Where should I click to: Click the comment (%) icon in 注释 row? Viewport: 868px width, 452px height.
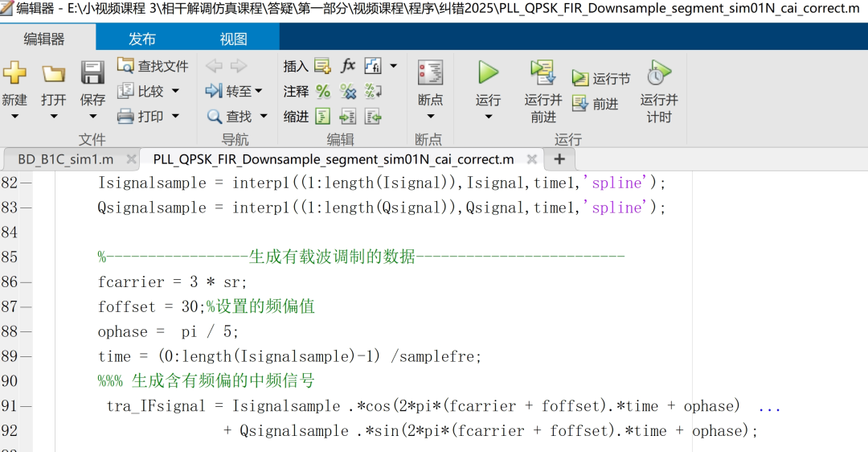coord(323,92)
